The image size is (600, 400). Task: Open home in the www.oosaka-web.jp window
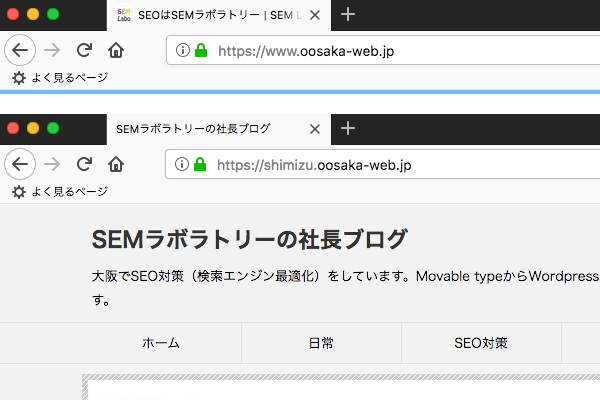116,50
